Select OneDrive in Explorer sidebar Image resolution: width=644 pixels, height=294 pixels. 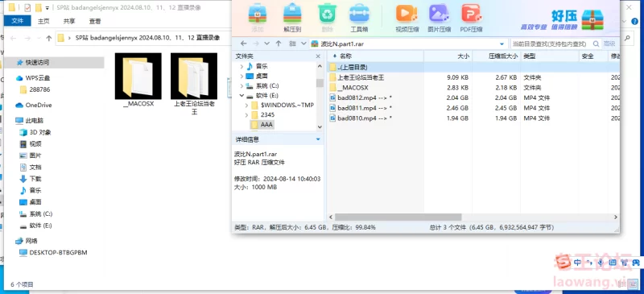(x=34, y=105)
